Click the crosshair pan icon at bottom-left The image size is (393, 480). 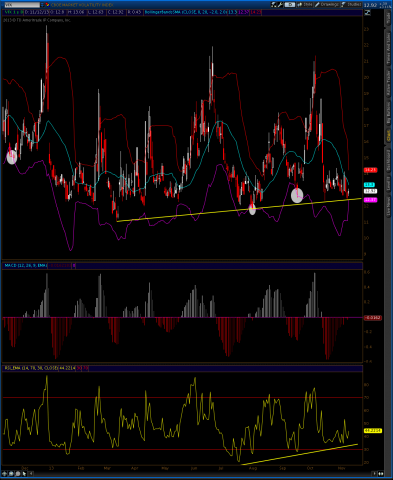(5, 474)
